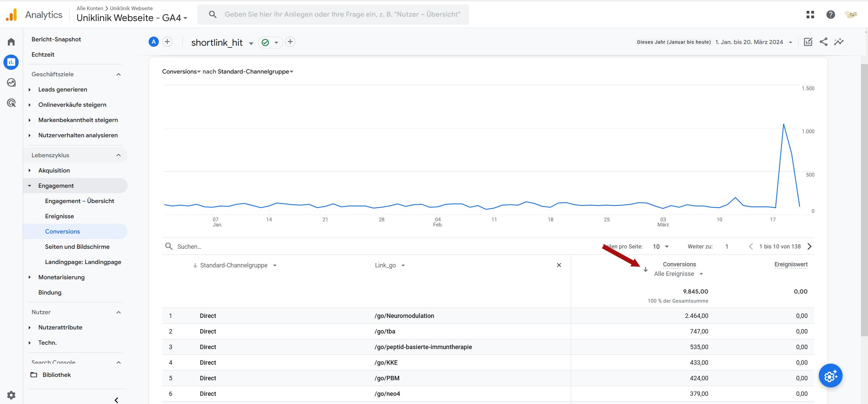868x404 pixels.
Task: Click the Share this report icon
Action: tap(823, 42)
